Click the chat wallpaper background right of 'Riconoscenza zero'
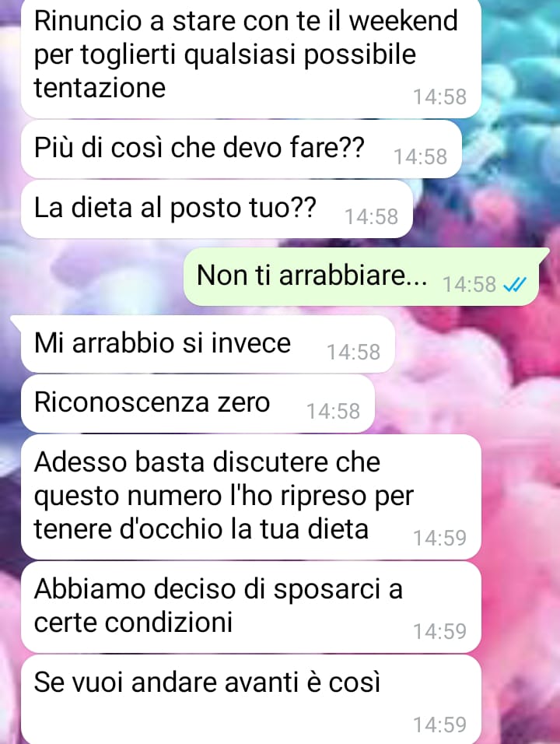Image resolution: width=560 pixels, height=744 pixels. (x=467, y=403)
